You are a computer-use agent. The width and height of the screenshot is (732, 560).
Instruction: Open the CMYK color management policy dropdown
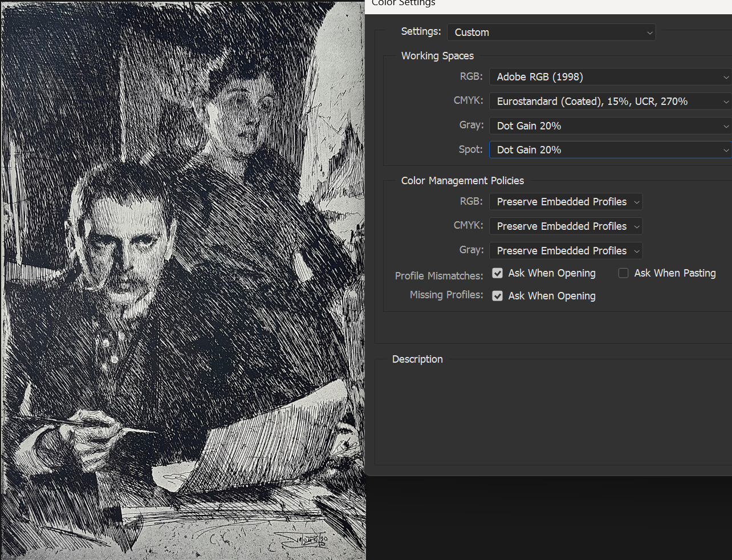566,226
